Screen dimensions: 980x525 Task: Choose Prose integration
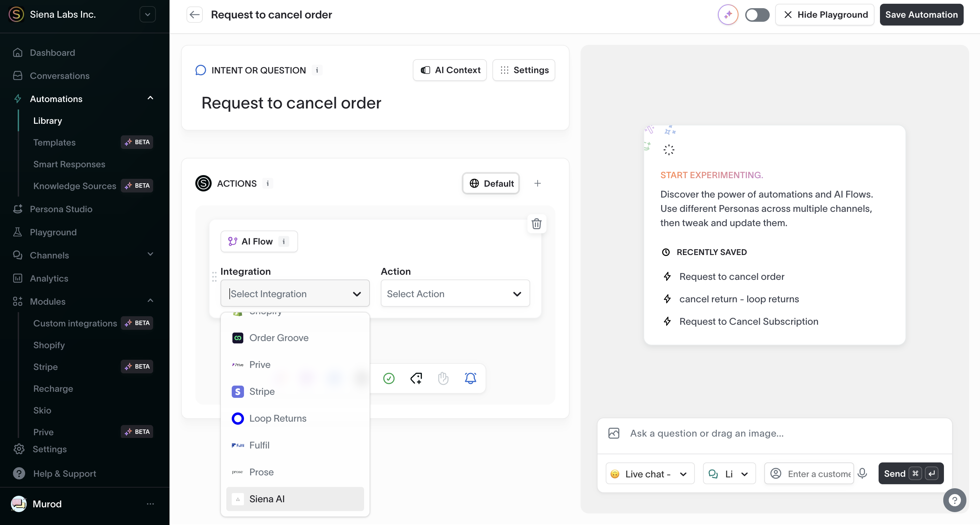point(295,472)
